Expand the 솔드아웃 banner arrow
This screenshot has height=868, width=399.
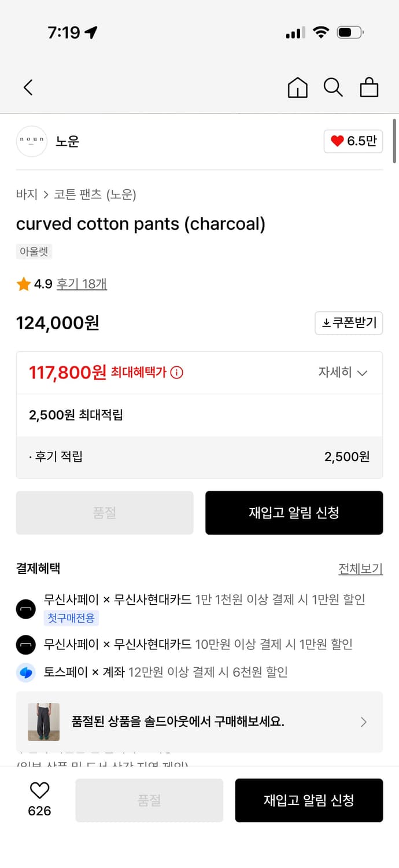click(364, 722)
